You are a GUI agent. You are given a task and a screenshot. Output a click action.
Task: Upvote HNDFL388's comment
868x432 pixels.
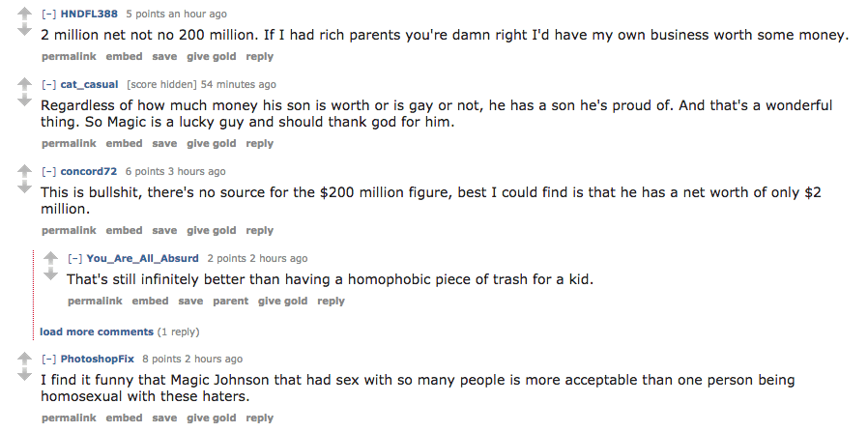[x=25, y=14]
